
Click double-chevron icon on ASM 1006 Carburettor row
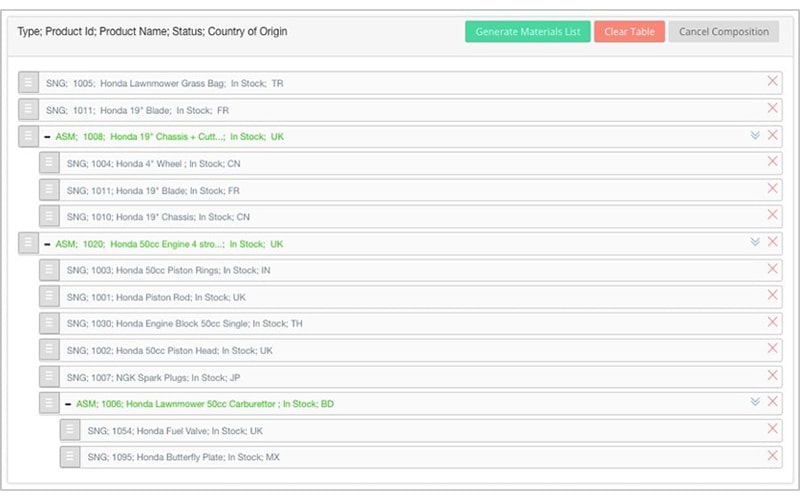755,402
